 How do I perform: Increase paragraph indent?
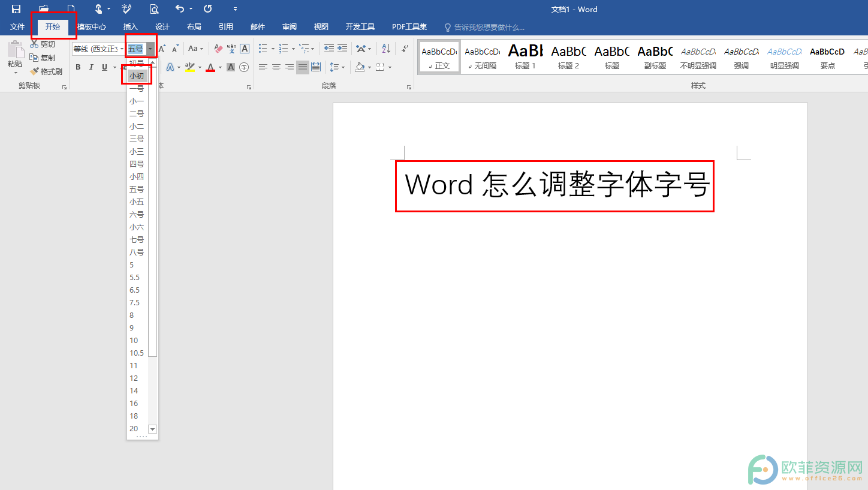[x=342, y=49]
